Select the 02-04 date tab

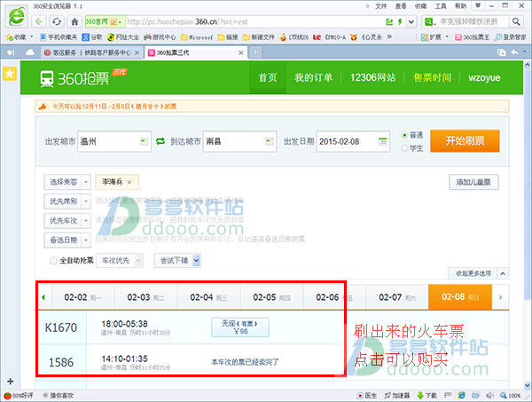[208, 297]
